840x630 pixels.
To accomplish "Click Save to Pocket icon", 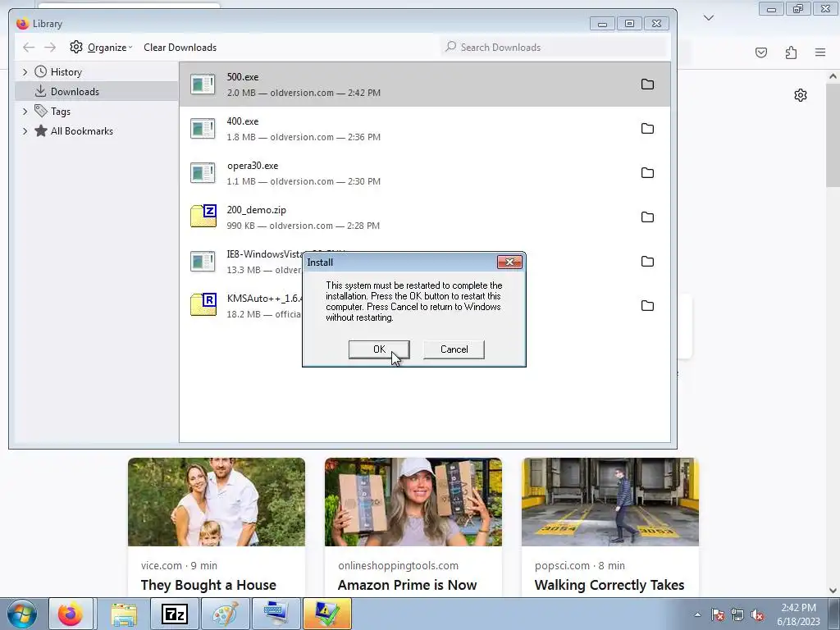I will tap(761, 52).
